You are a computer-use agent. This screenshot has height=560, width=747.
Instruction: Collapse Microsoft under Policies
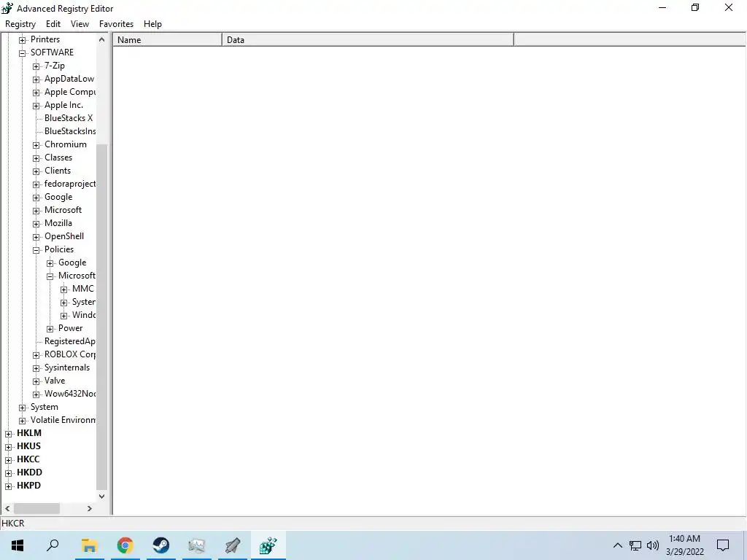[50, 276]
